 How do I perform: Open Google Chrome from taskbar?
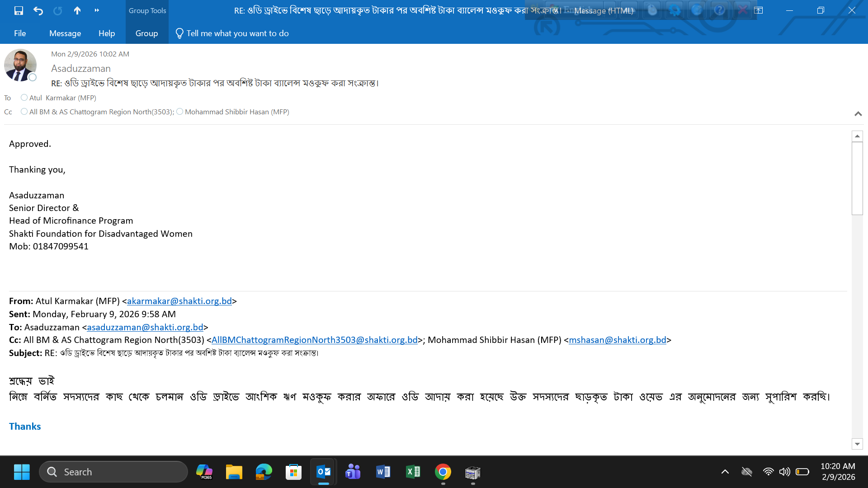[443, 472]
